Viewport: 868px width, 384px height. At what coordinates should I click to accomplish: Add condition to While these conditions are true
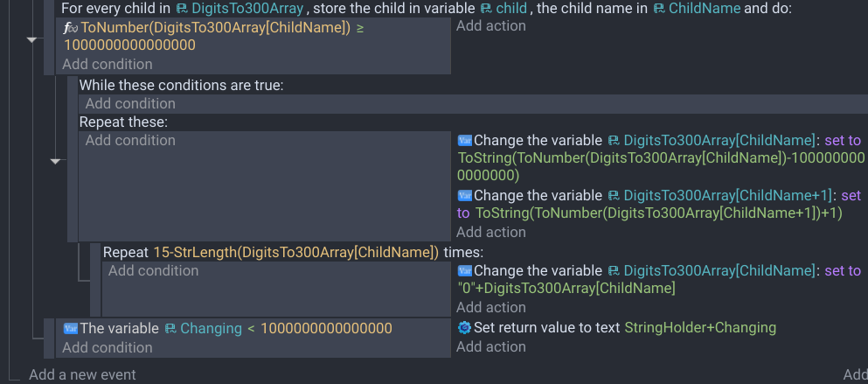(130, 103)
